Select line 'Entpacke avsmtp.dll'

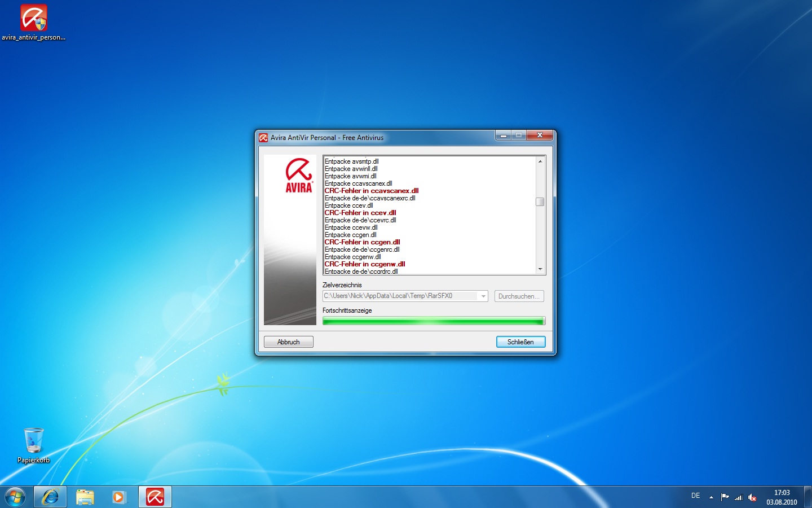[x=351, y=161]
